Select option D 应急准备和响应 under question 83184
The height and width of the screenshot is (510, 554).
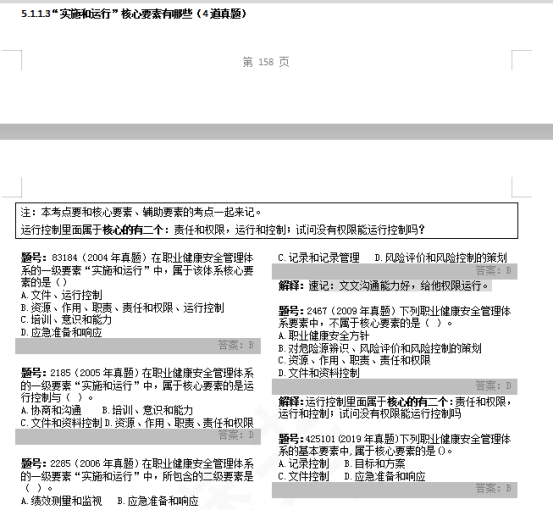pyautogui.click(x=61, y=332)
